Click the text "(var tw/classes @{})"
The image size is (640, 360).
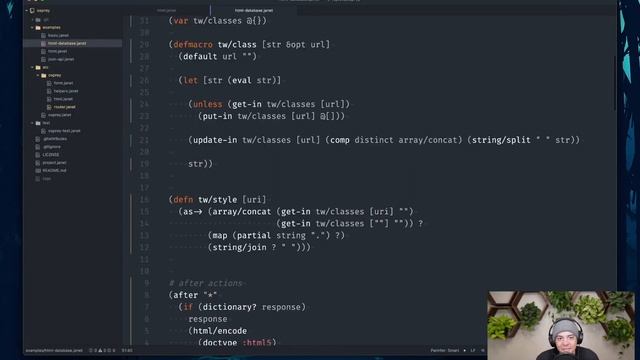tap(218, 21)
